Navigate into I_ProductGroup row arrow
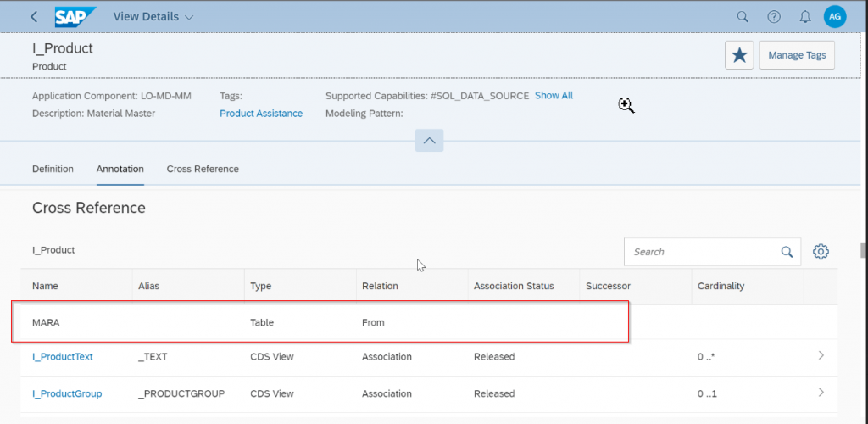 click(821, 393)
